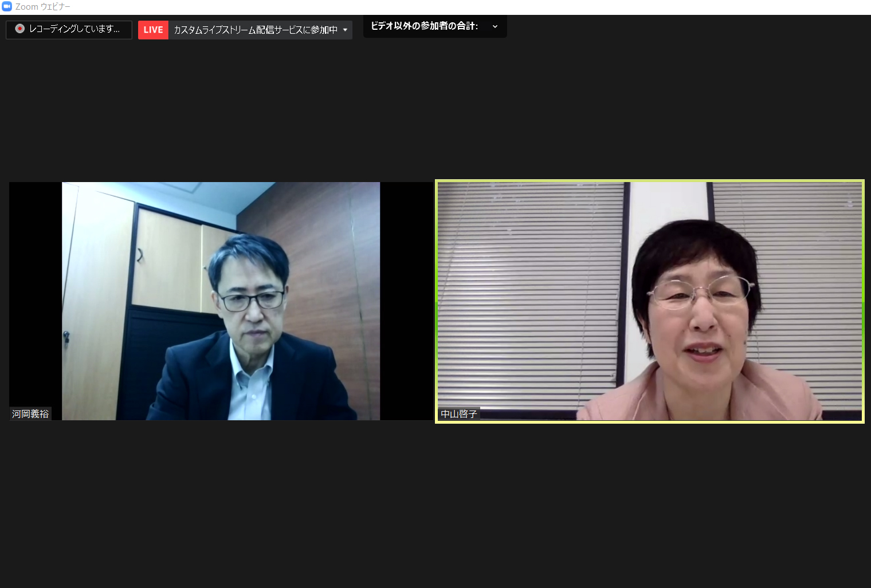Open the カスタムライブストリーム配信サービスに参加中 dropdown arrow
This screenshot has height=588, width=871.
point(345,30)
